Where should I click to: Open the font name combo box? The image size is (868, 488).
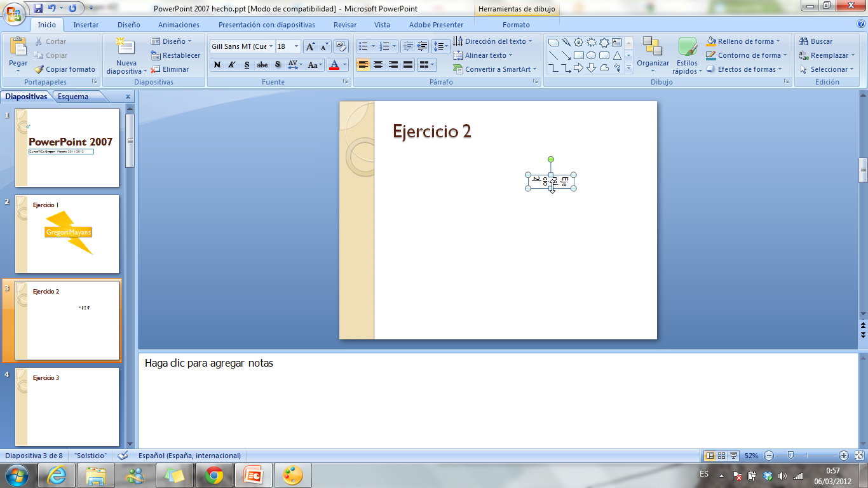[242, 46]
